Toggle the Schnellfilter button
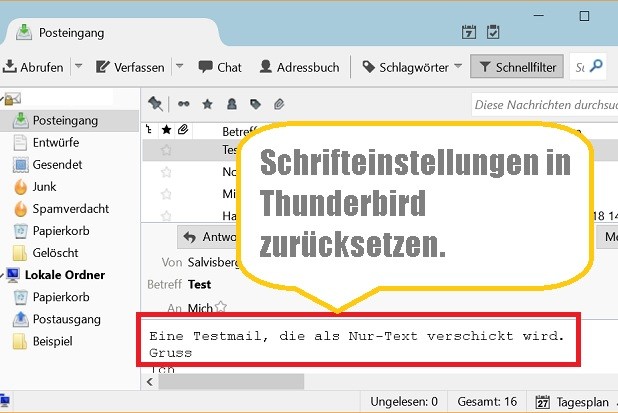618x413 pixels. [517, 67]
